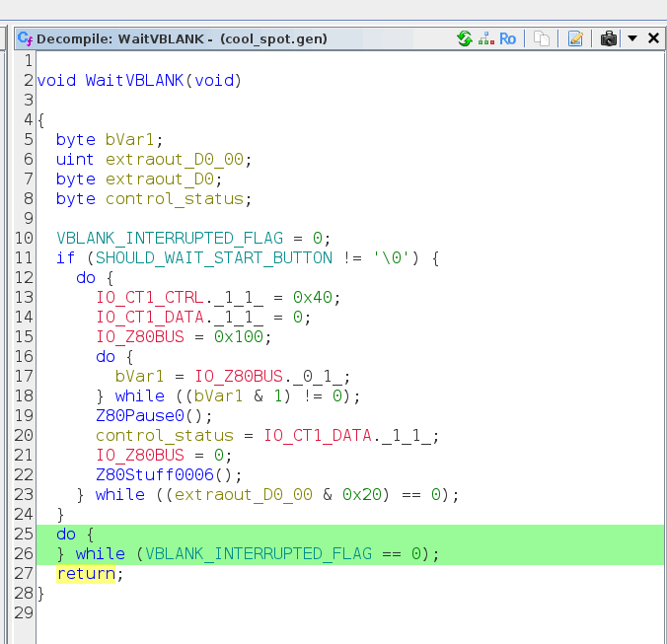The height and width of the screenshot is (644, 667).
Task: Open the black triangle dropdown menu
Action: [632, 38]
